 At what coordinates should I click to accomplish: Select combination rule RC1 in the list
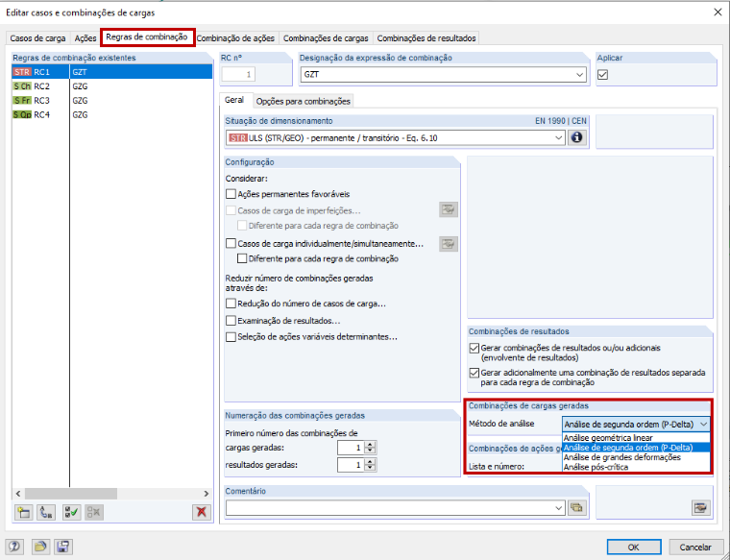pyautogui.click(x=111, y=72)
